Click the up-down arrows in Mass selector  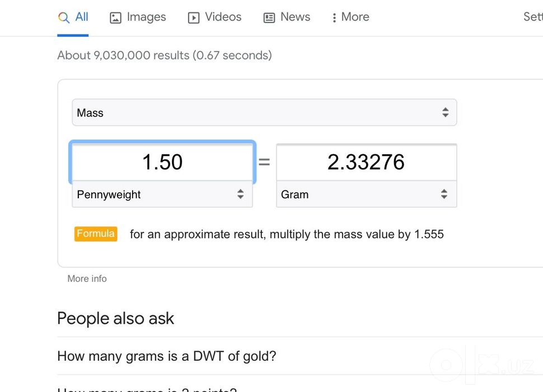point(446,112)
